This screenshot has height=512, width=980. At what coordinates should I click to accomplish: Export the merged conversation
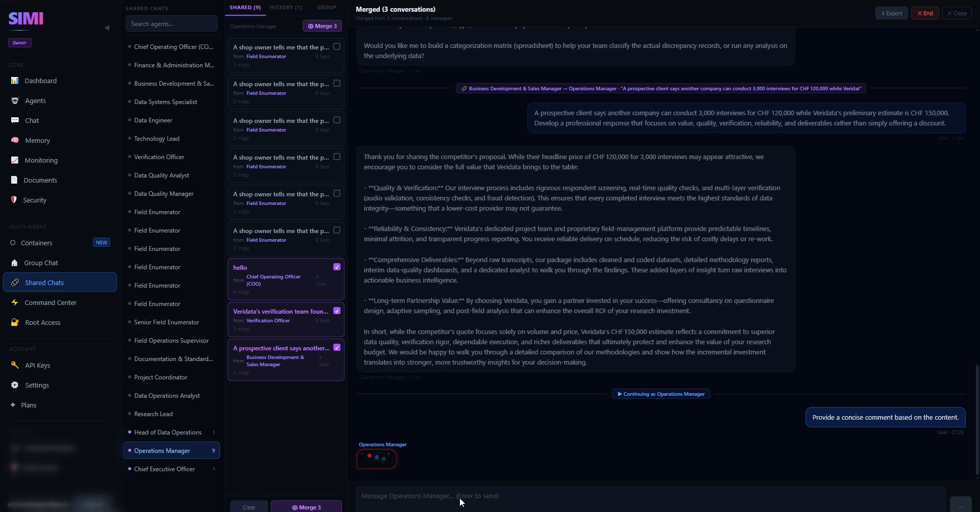coord(891,13)
